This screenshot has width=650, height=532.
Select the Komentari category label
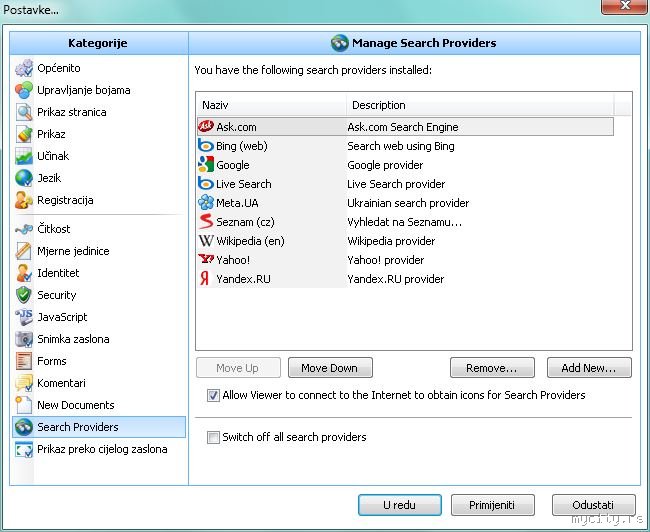point(61,383)
